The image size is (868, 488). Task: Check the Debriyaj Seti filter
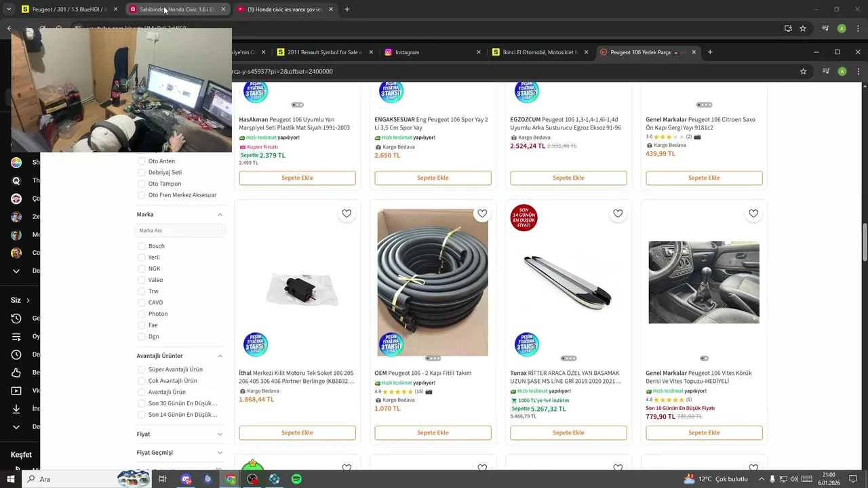tap(141, 172)
